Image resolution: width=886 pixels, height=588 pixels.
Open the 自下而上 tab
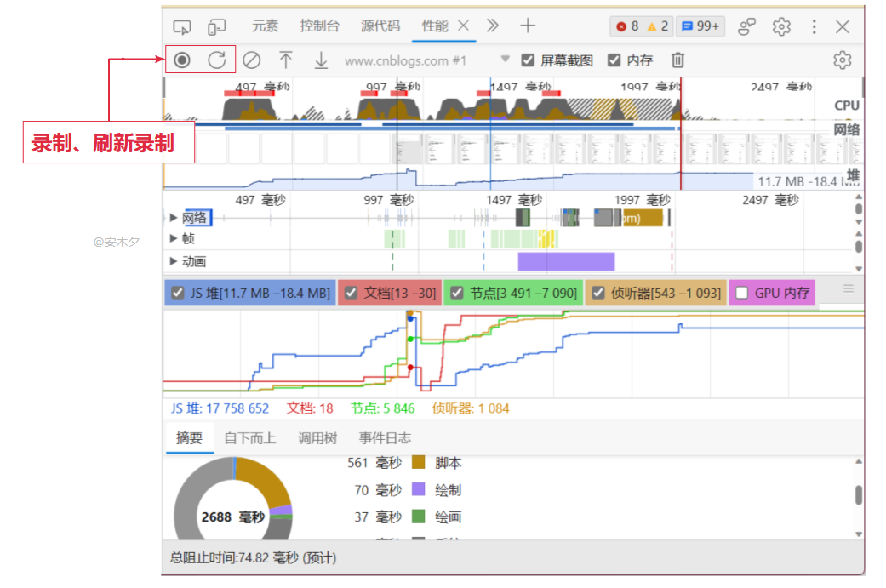[x=249, y=438]
